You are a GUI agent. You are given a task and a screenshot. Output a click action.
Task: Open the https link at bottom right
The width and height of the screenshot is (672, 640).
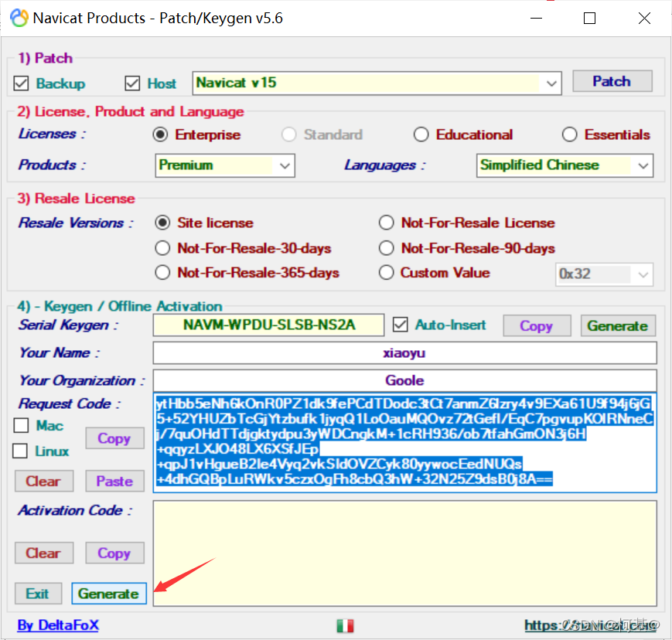(592, 625)
